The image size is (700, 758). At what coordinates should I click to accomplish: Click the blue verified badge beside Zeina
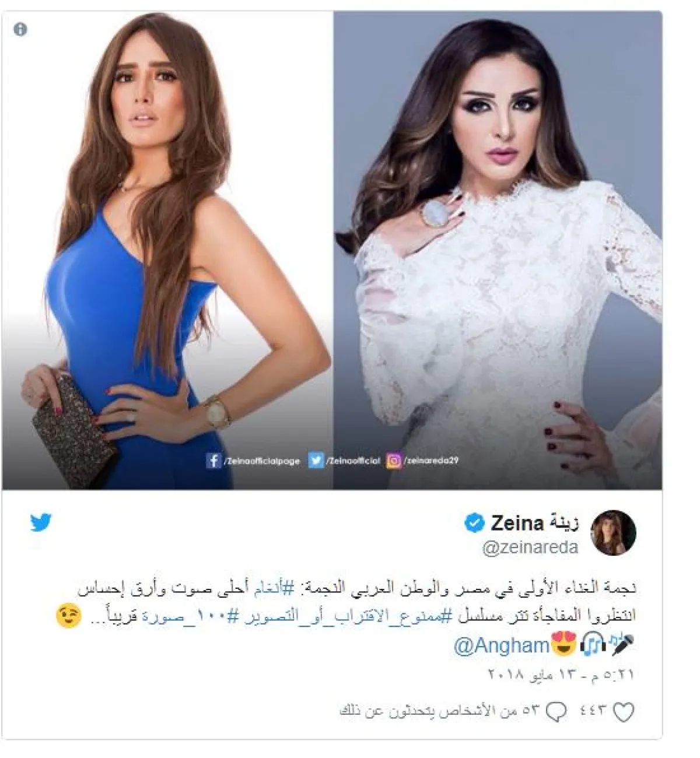tap(474, 523)
